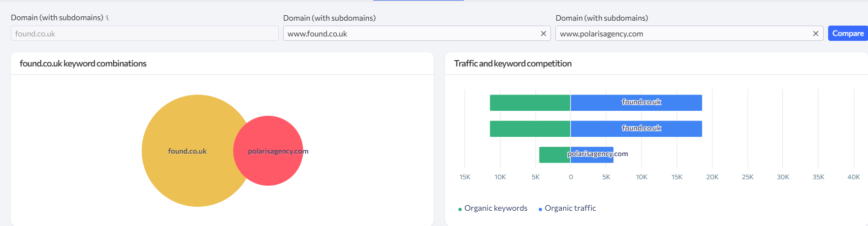Click the 'Traffic and keyword competition' panel title
This screenshot has width=868, height=226.
513,64
